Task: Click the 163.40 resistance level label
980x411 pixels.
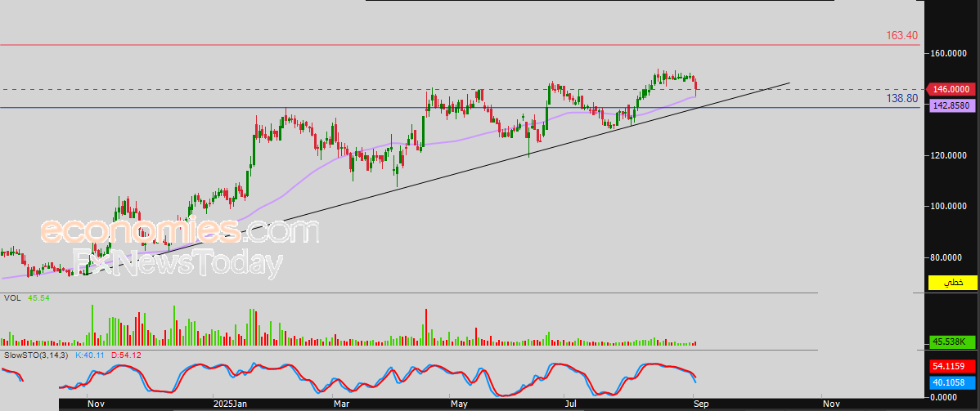Action: tap(901, 35)
